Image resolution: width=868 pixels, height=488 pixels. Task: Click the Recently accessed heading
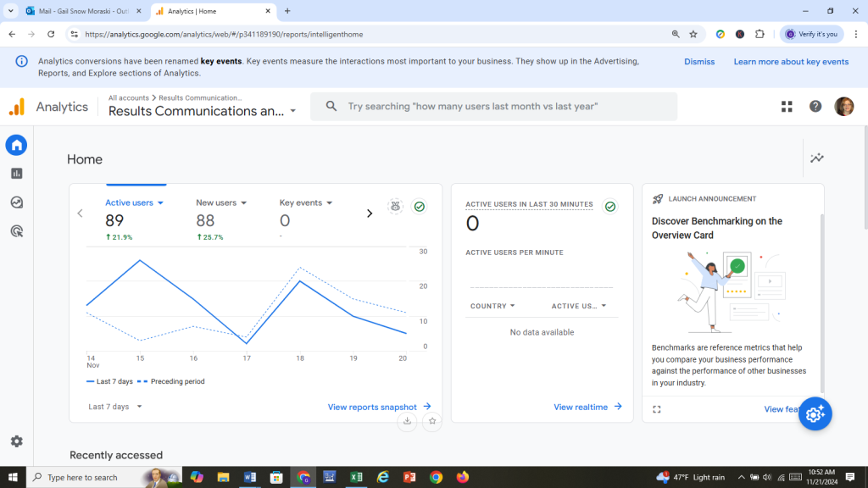(116, 455)
